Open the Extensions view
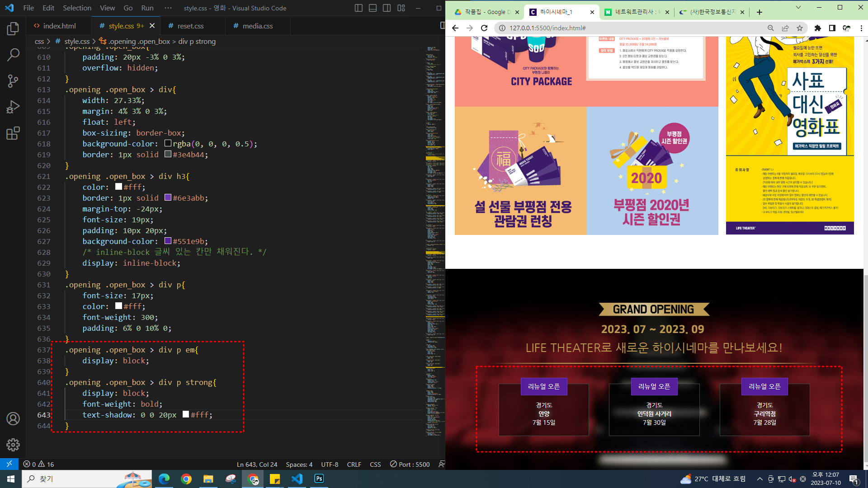This screenshot has width=868, height=488. click(13, 133)
